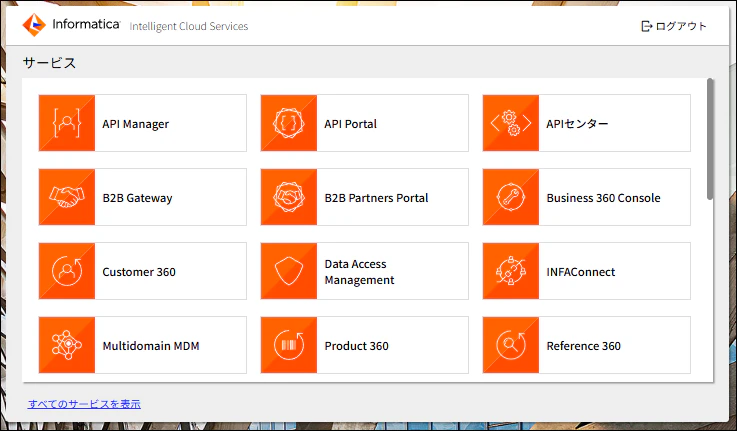The width and height of the screenshot is (737, 431).
Task: Select the B2B Gateway label
Action: 137,198
